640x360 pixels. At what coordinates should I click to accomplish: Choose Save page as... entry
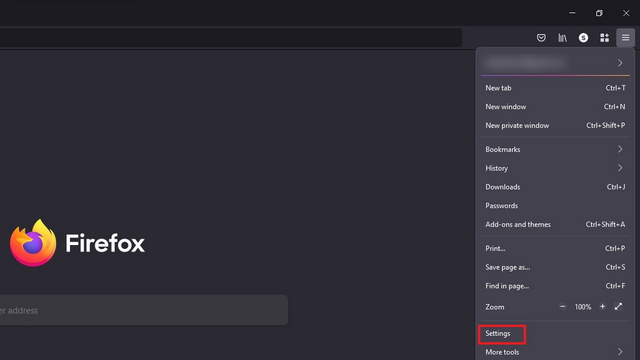tap(555, 267)
